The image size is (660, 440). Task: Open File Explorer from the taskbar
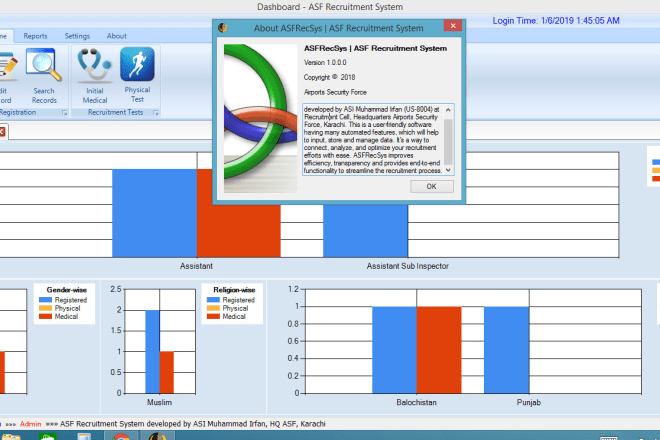coord(11,437)
